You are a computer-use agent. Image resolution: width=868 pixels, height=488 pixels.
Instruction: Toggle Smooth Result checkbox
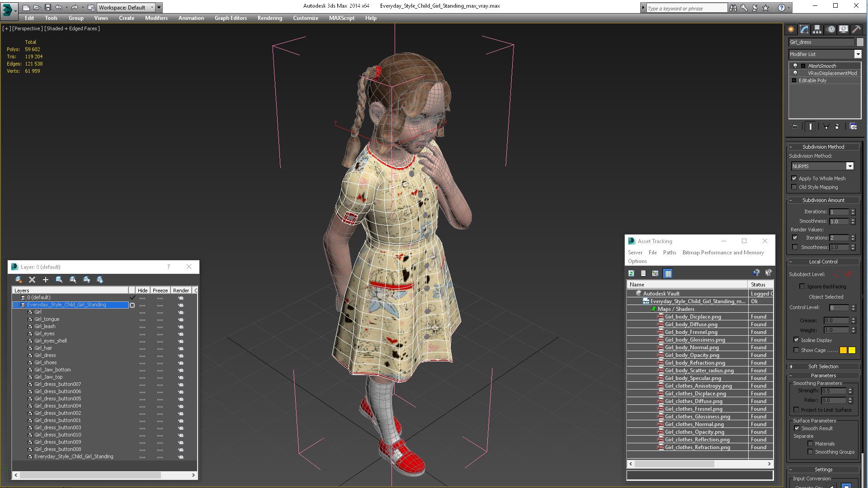[x=797, y=428]
